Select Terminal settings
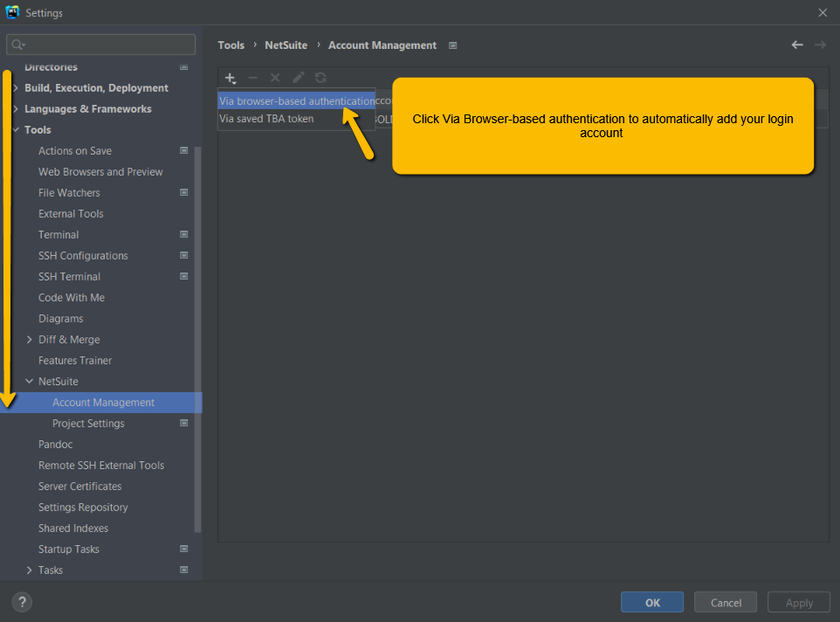840x622 pixels. click(59, 235)
